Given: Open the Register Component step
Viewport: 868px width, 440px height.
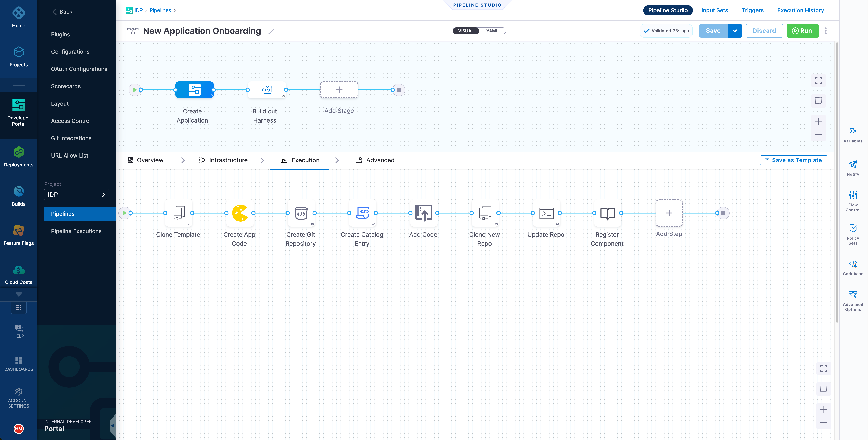Looking at the screenshot, I should (607, 213).
